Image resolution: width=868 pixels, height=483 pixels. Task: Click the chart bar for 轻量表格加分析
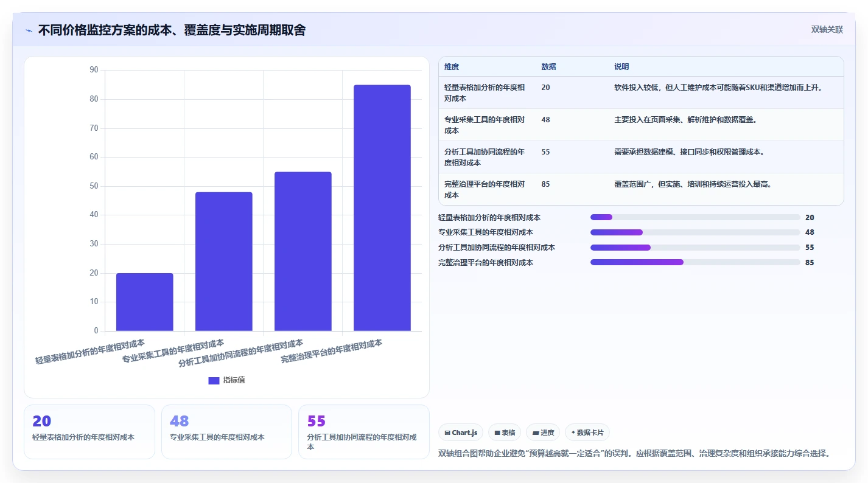(145, 302)
